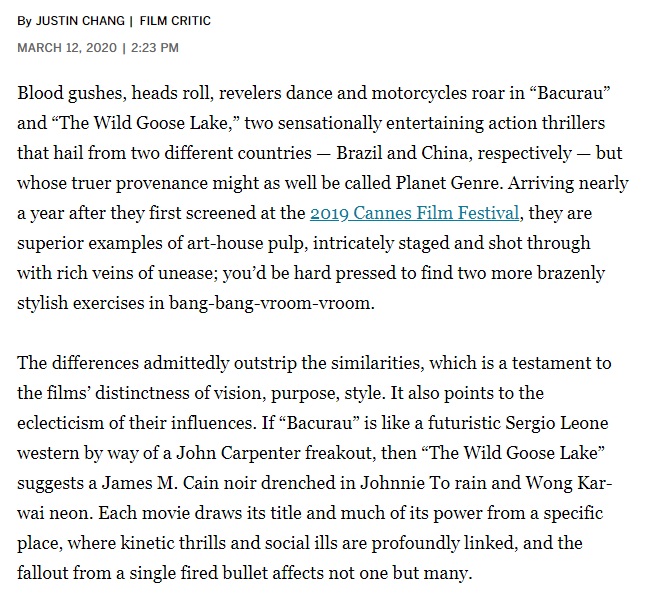Click the author name Justin Chang
647x598 pixels.
(80, 21)
